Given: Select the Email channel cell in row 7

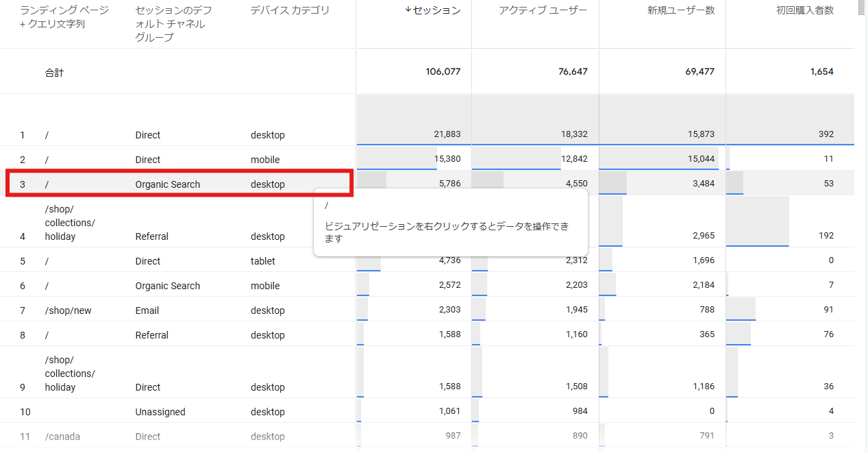Looking at the screenshot, I should click(147, 310).
